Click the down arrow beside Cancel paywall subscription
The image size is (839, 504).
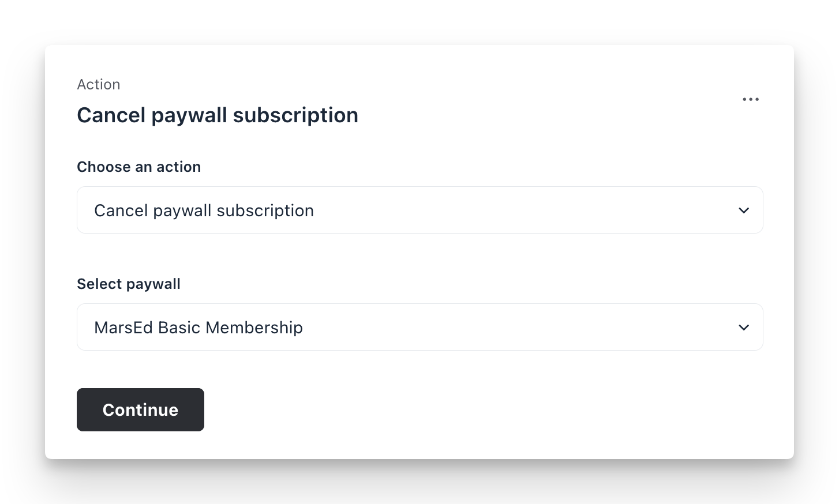click(743, 210)
